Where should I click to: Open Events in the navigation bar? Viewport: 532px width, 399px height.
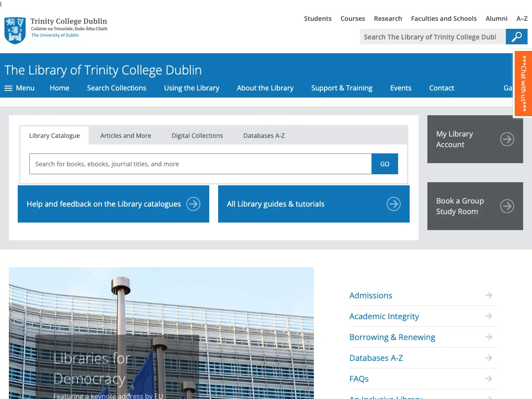tap(401, 88)
